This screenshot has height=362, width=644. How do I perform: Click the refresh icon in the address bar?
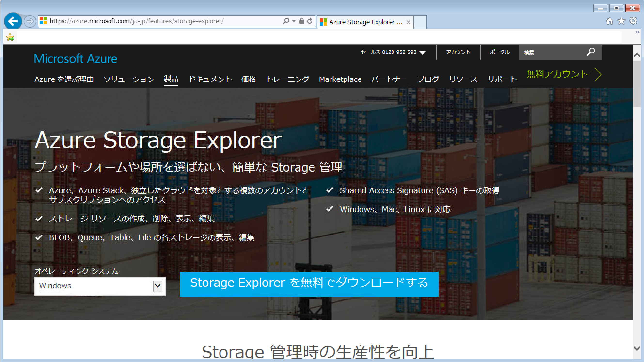[x=310, y=21]
